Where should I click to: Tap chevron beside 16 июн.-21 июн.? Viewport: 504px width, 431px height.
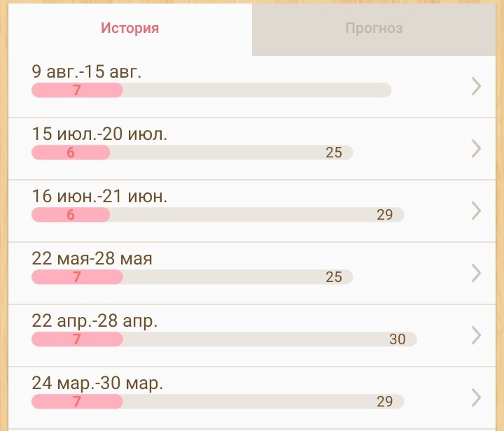(477, 211)
